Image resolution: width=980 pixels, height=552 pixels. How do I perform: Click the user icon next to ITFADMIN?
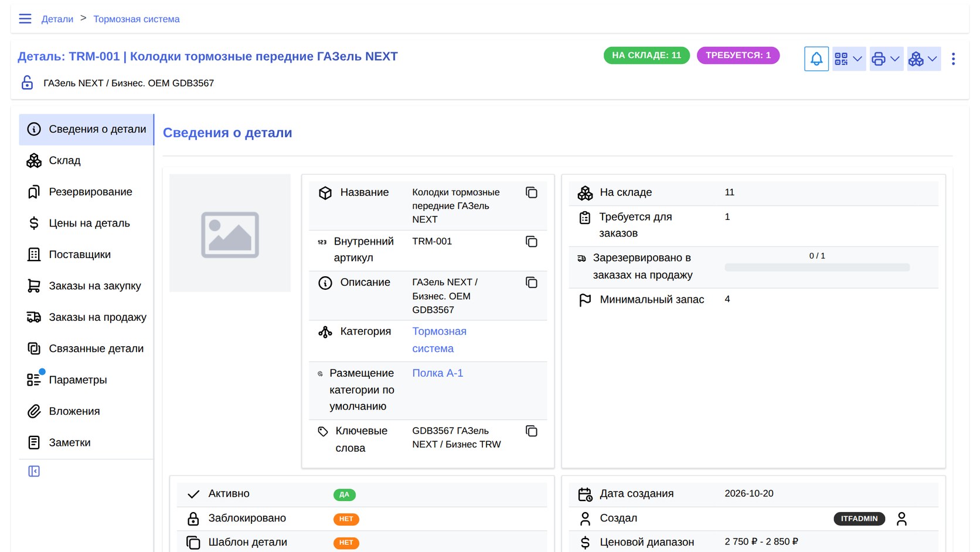coord(901,519)
